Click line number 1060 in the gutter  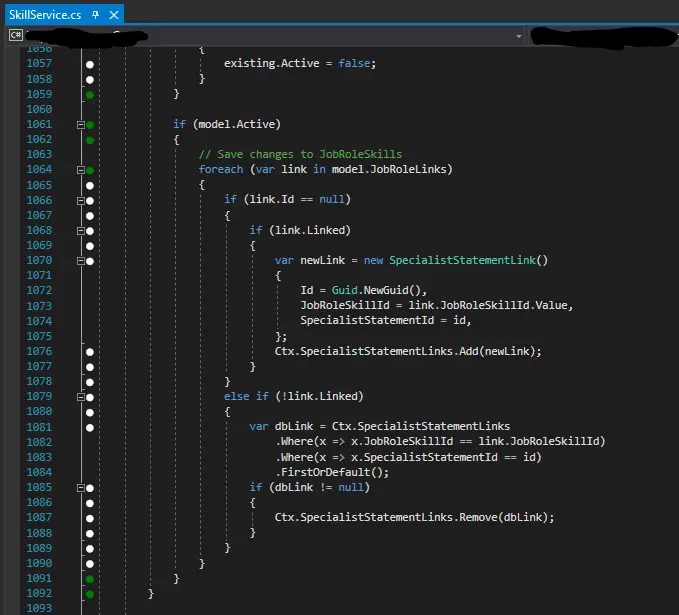(39, 109)
